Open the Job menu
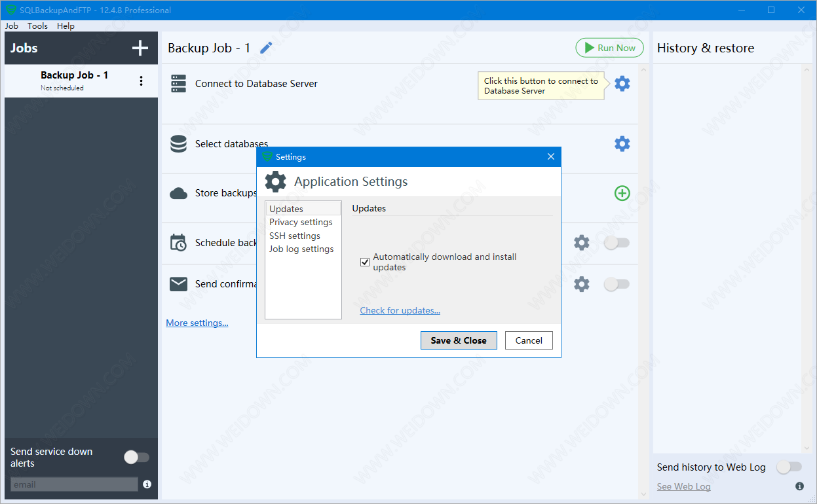 click(x=12, y=26)
